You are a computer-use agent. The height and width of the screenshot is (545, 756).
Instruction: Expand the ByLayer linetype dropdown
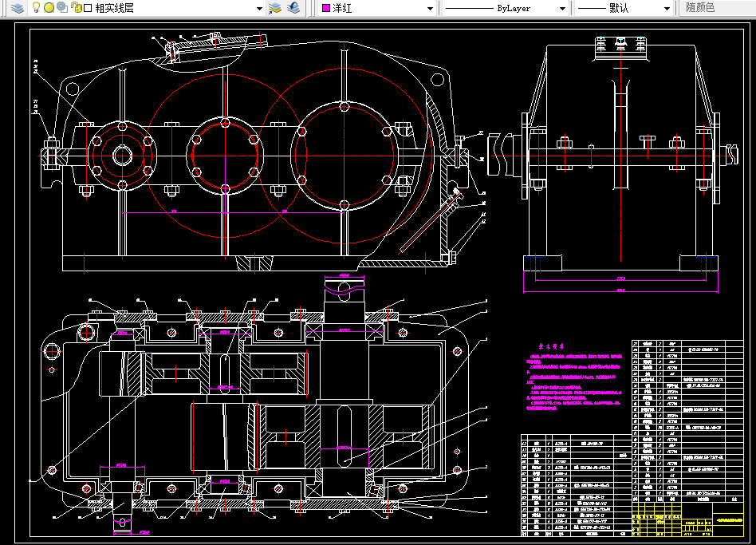562,9
